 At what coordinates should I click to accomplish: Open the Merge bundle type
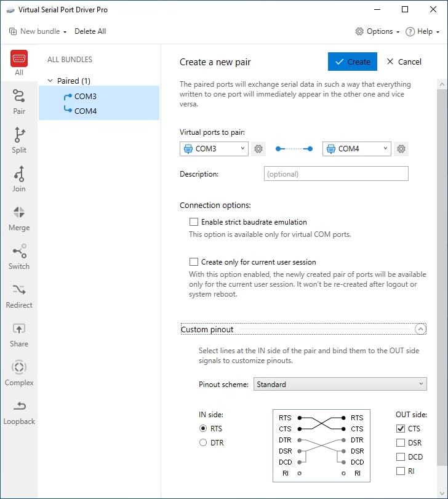click(19, 218)
